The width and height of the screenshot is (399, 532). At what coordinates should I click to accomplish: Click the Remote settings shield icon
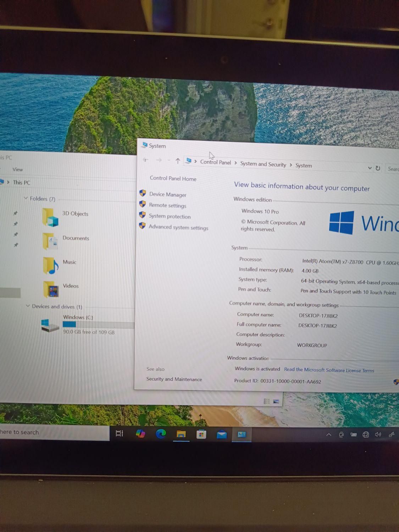point(143,204)
